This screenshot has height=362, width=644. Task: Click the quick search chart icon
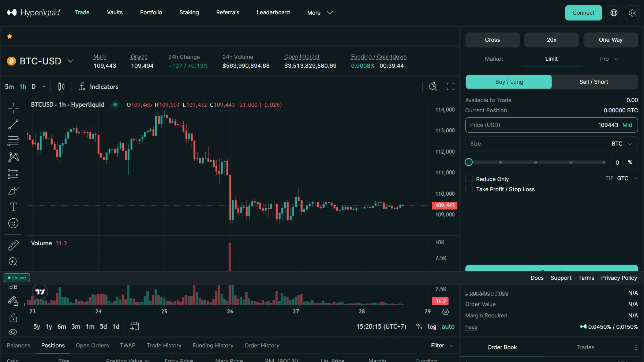(x=433, y=86)
